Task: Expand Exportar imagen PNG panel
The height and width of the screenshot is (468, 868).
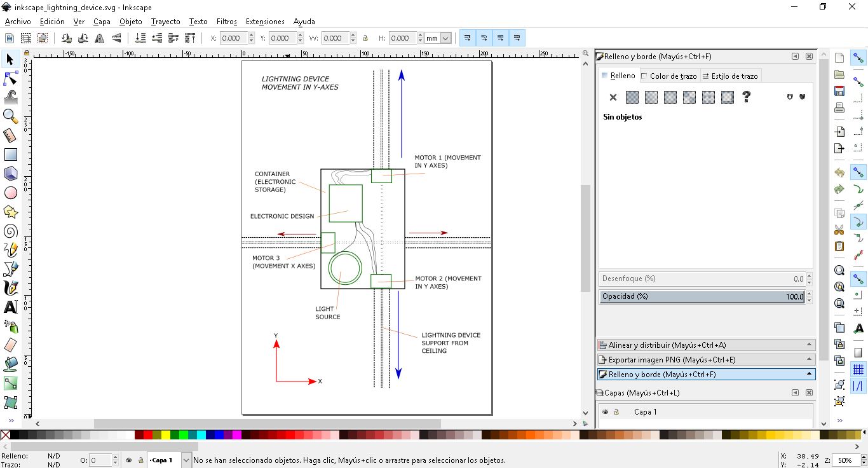Action: 706,360
